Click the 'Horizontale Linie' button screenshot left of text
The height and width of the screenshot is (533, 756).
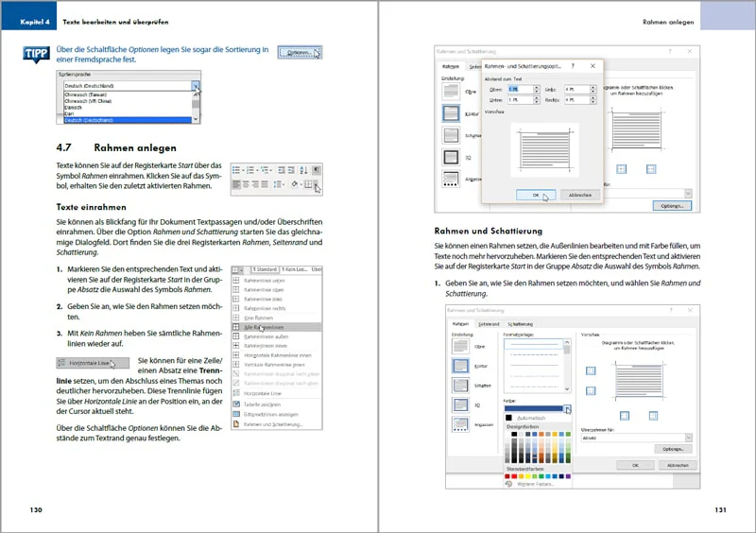(x=93, y=363)
